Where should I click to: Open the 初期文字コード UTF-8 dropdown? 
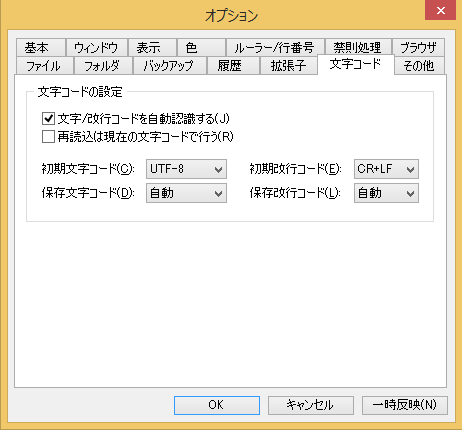(x=186, y=169)
